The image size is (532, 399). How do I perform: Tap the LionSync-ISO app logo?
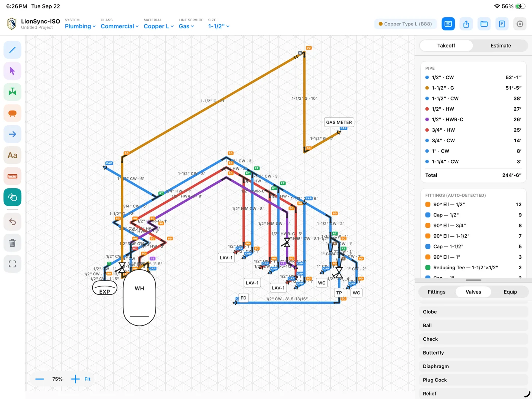[x=12, y=24]
